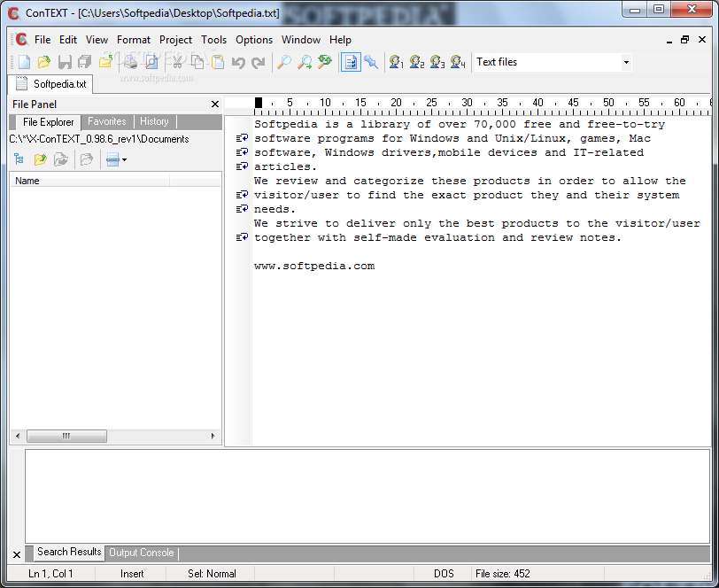Click the DOS file format indicator

click(444, 574)
